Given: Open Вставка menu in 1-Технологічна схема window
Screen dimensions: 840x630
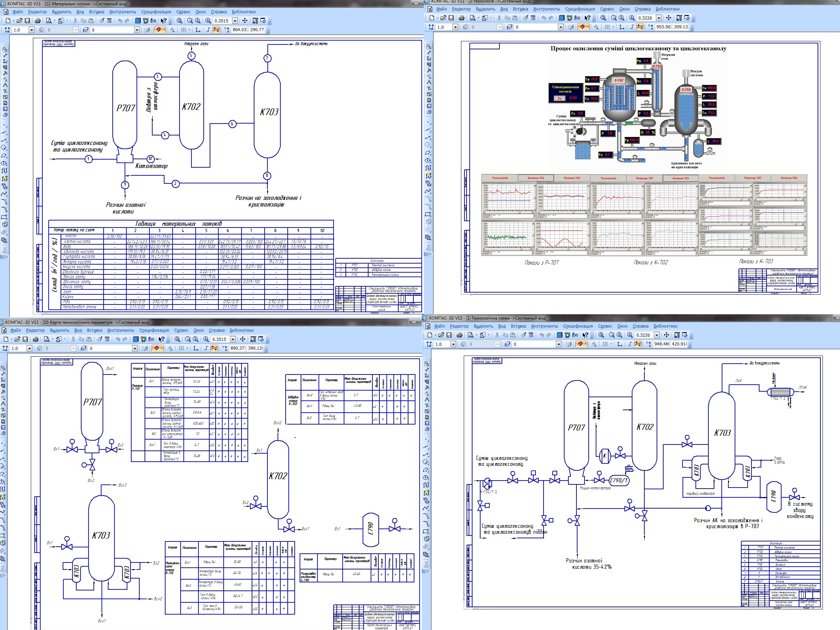Looking at the screenshot, I should coord(518,326).
